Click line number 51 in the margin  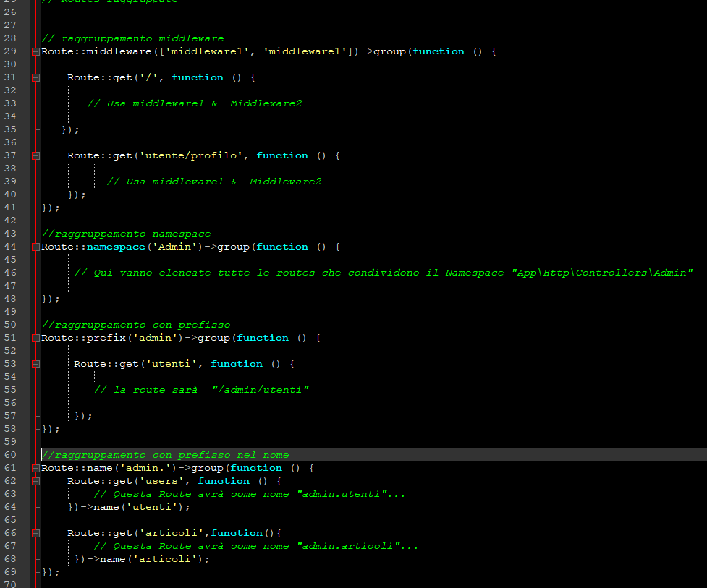(x=10, y=338)
